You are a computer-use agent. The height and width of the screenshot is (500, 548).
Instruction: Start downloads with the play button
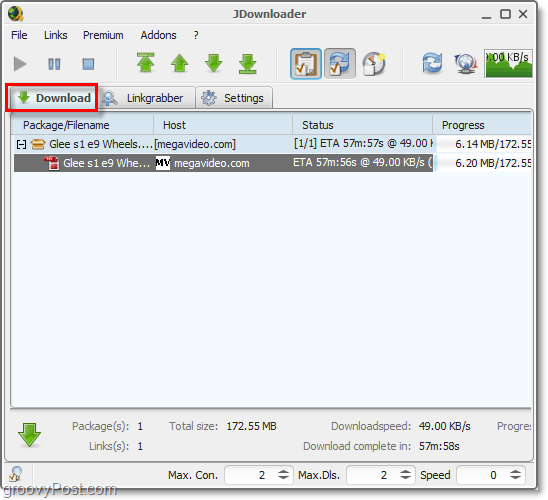pos(20,64)
